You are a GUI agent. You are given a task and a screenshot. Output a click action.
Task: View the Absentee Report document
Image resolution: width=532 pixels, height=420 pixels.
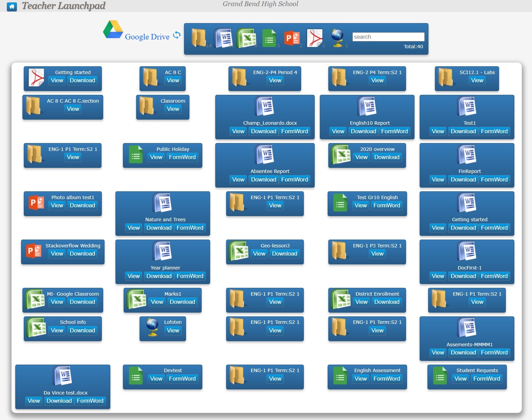click(x=238, y=179)
